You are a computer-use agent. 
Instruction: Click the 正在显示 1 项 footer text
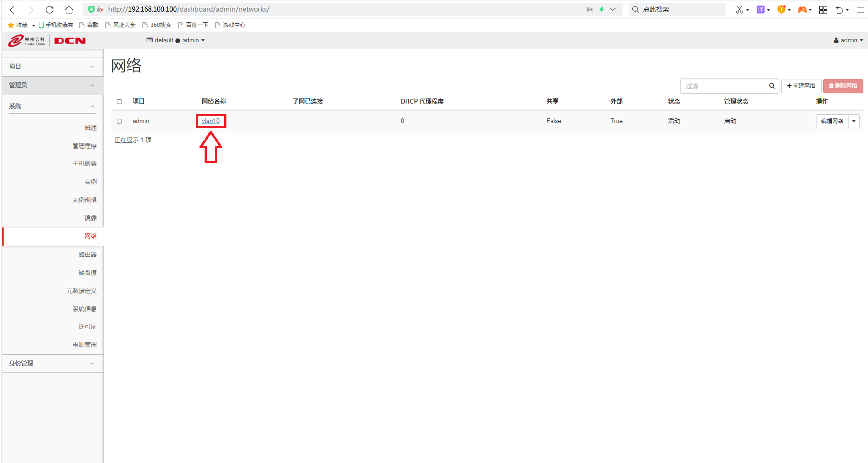coord(133,140)
